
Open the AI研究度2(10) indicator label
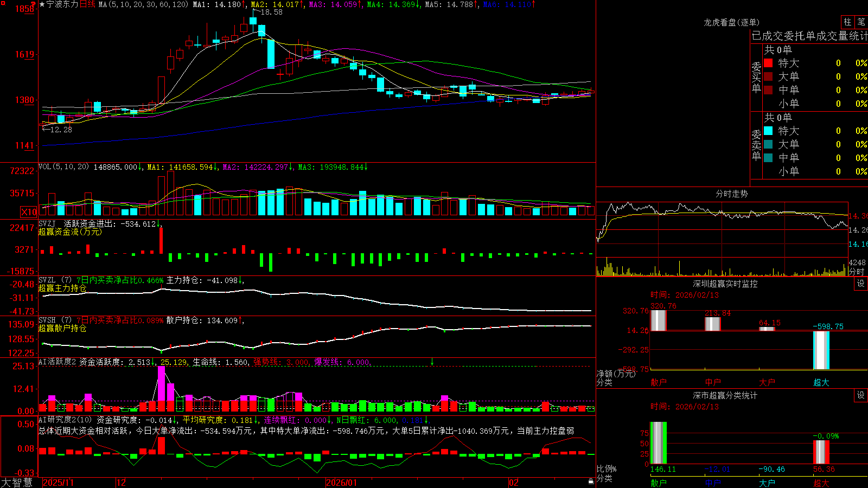coord(65,420)
